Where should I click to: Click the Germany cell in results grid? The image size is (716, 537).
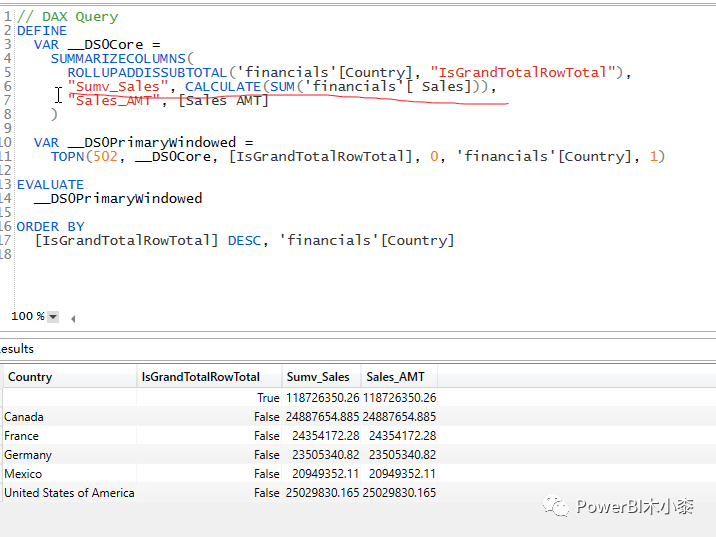[x=28, y=454]
